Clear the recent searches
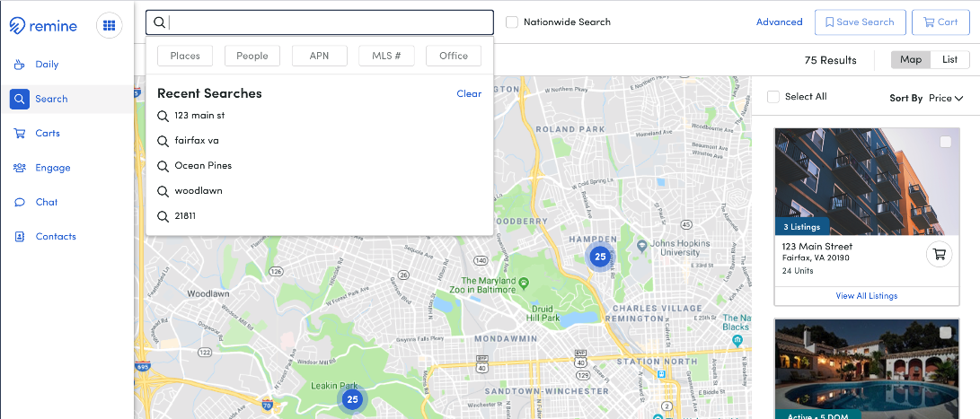Viewport: 980px width, 419px height. pyautogui.click(x=470, y=93)
